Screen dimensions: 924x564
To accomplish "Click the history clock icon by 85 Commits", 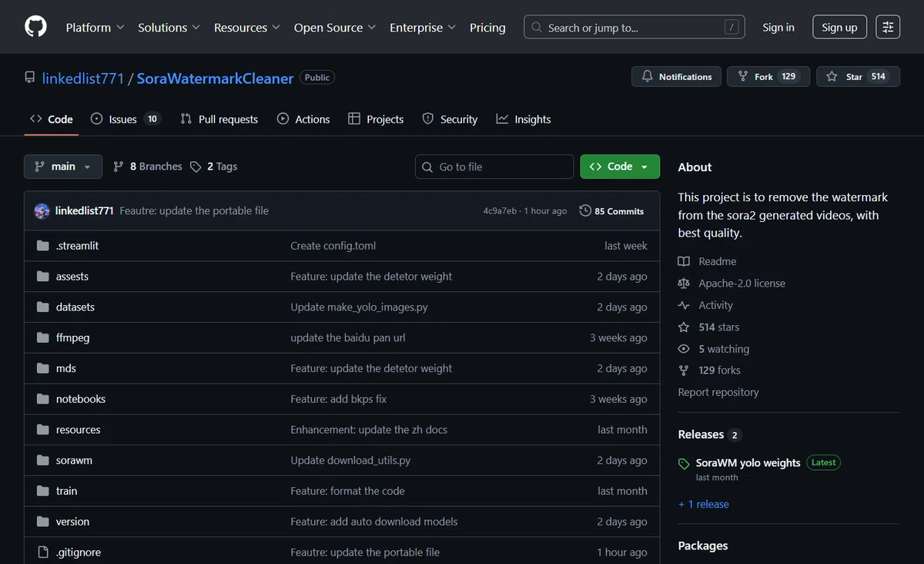I will [585, 210].
